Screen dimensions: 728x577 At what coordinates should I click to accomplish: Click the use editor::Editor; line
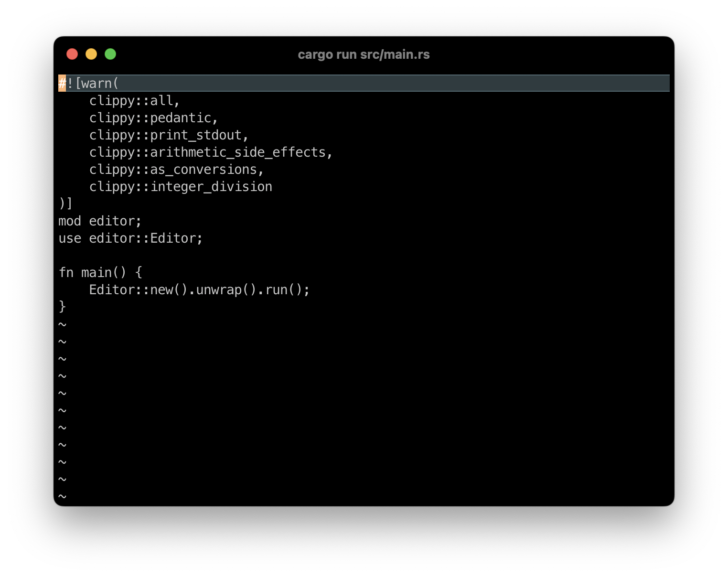(130, 238)
